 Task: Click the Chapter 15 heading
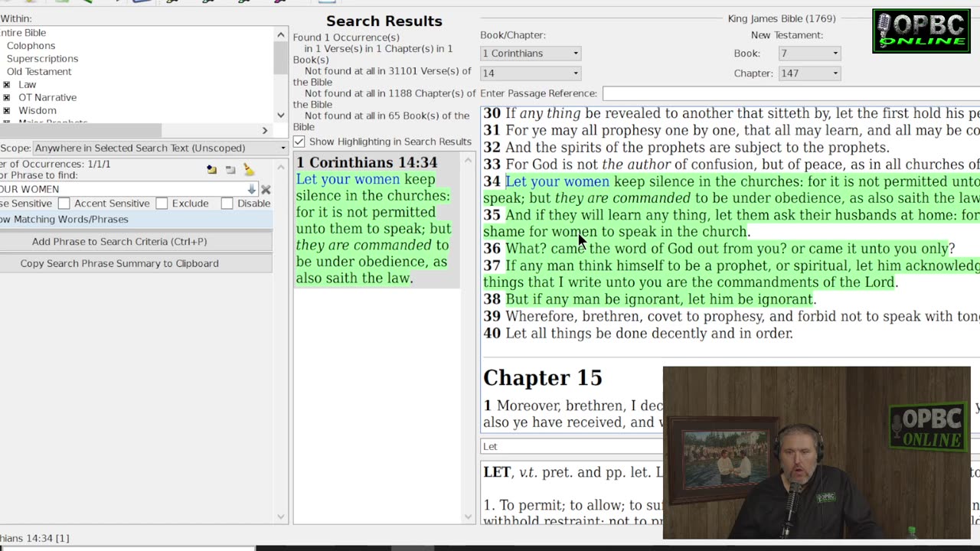[543, 377]
